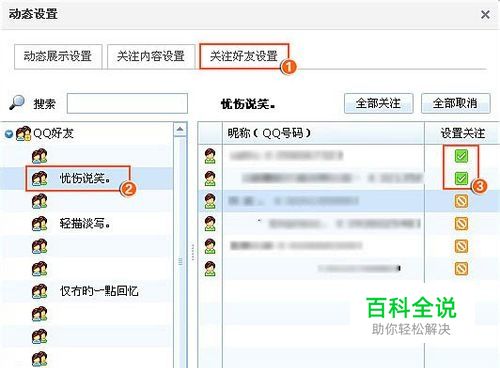Click the avatar icon of the fifth friend row
Screen dimensions: 500x368
[210, 246]
